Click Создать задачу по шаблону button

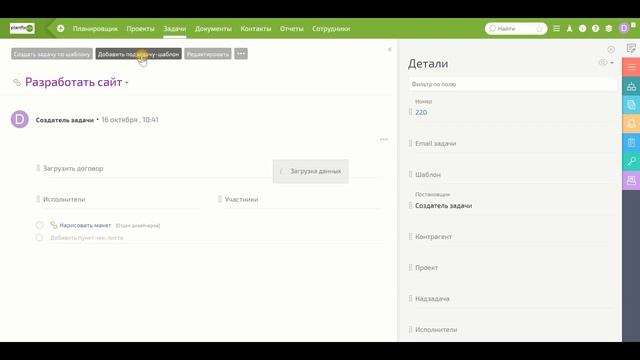52,54
